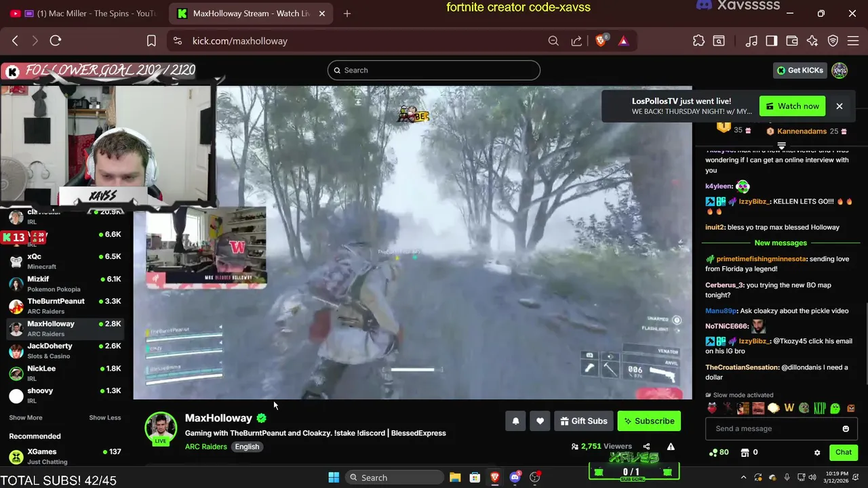Open the Brave VPN shield icon
This screenshot has height=488, width=868.
(x=833, y=41)
